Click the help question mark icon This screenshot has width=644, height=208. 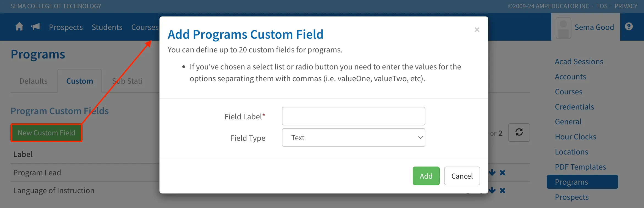click(x=629, y=27)
